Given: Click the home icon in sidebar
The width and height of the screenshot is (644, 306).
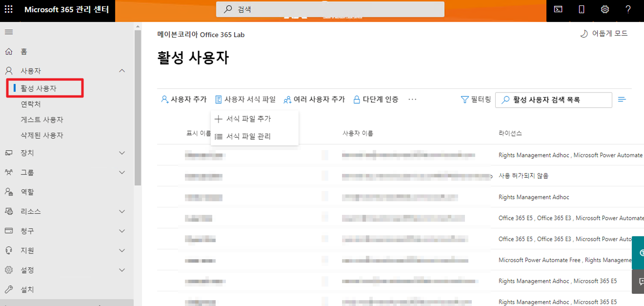Looking at the screenshot, I should pos(9,52).
